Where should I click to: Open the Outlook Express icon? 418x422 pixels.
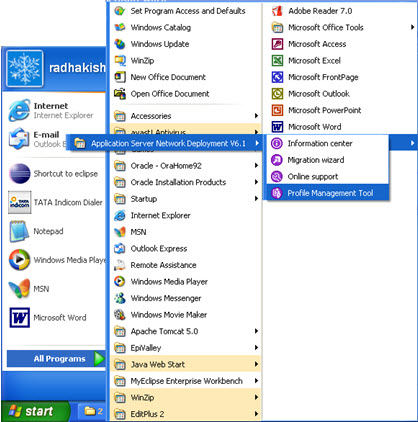[120, 248]
